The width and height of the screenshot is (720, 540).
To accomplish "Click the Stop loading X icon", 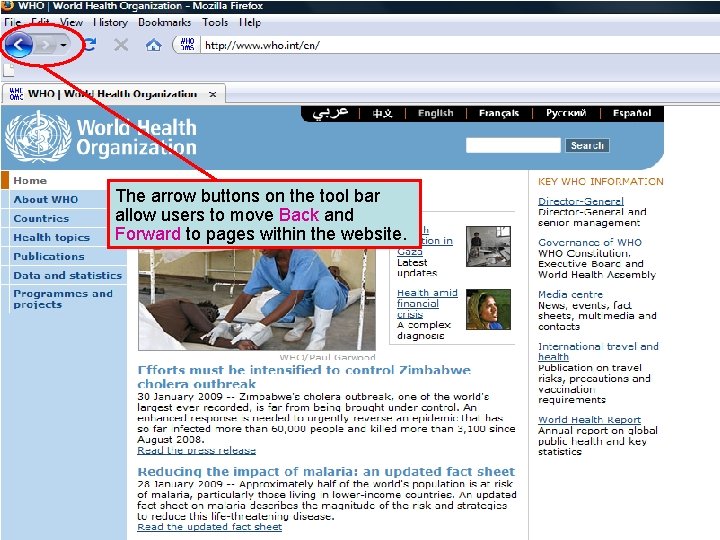I will click(121, 45).
